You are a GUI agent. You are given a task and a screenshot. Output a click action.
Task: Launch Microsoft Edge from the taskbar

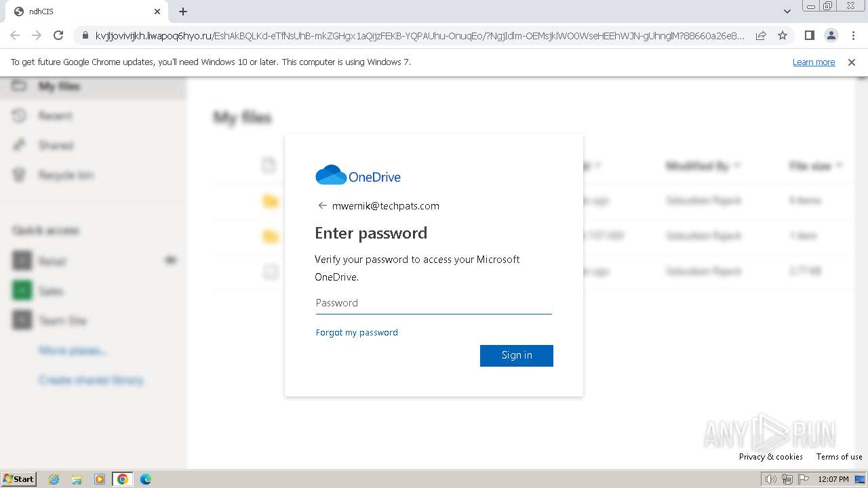point(145,479)
